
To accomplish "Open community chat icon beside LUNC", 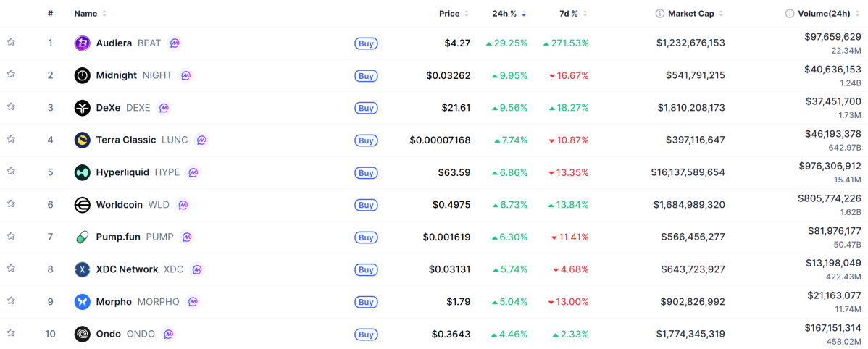I will [201, 140].
